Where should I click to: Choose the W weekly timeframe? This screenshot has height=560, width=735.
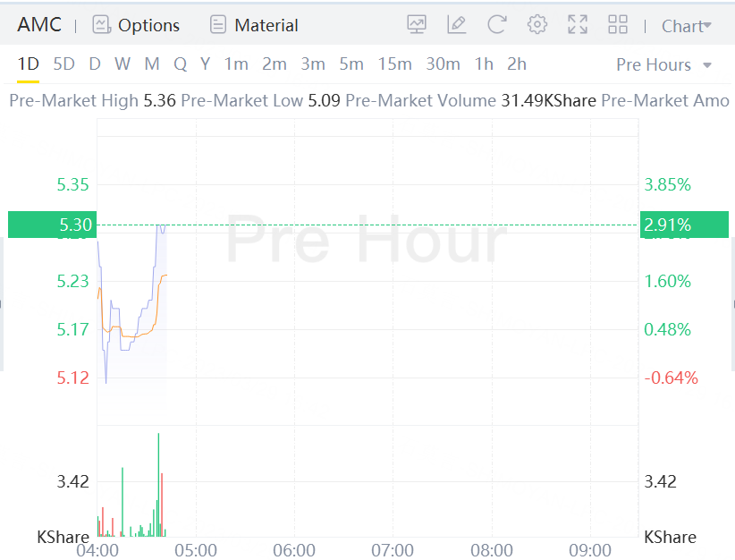[x=122, y=64]
